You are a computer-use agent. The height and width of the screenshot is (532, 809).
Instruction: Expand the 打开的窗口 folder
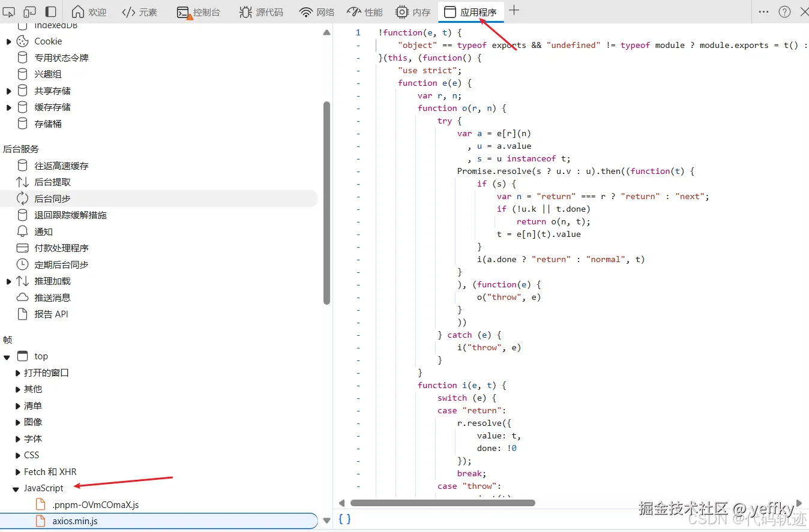[17, 373]
